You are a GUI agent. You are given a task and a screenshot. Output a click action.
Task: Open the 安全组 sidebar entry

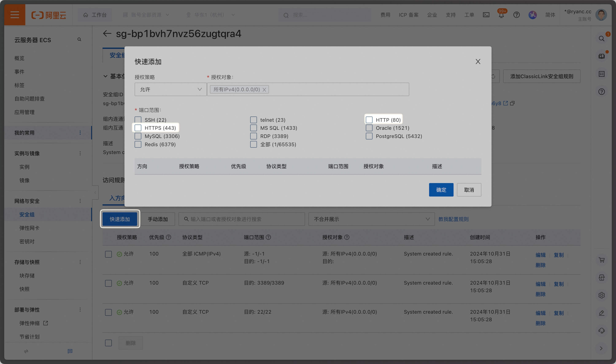tap(27, 214)
